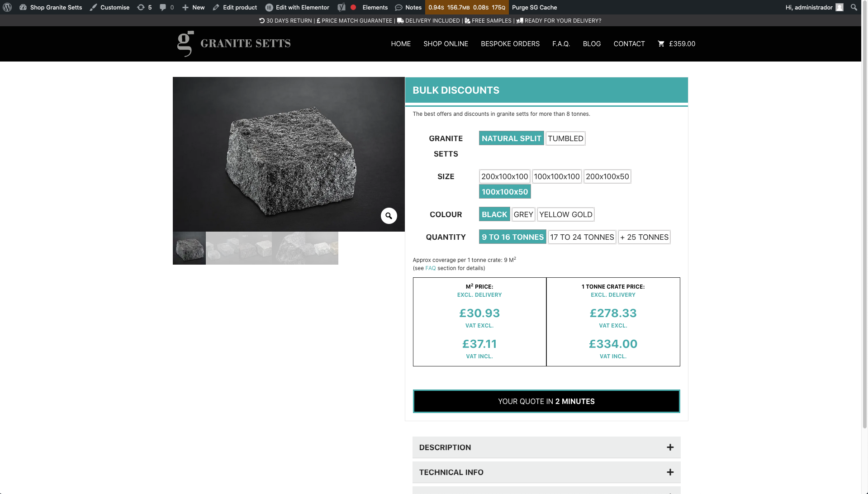Click READY FOR YOUR DELIVERY? text
The height and width of the screenshot is (494, 868).
pos(563,21)
